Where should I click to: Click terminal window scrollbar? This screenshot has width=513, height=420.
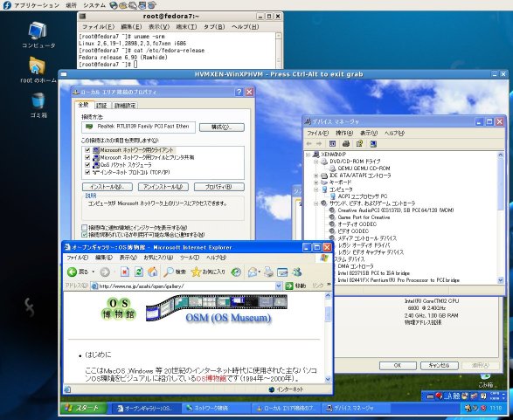pos(279,50)
